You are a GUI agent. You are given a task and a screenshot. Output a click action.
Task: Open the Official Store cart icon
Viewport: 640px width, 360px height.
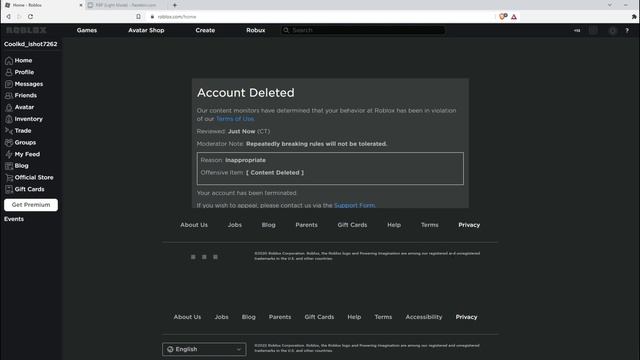(9, 178)
